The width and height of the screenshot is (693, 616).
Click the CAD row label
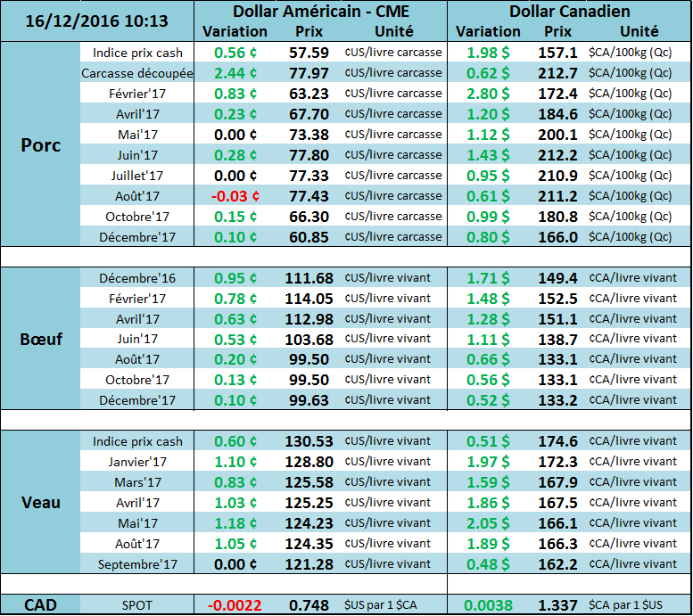pyautogui.click(x=40, y=605)
